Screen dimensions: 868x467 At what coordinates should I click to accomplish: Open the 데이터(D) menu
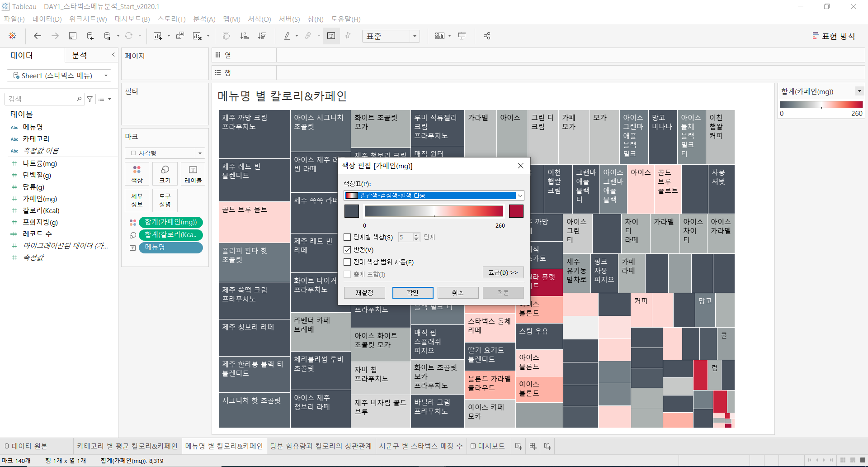coord(47,19)
